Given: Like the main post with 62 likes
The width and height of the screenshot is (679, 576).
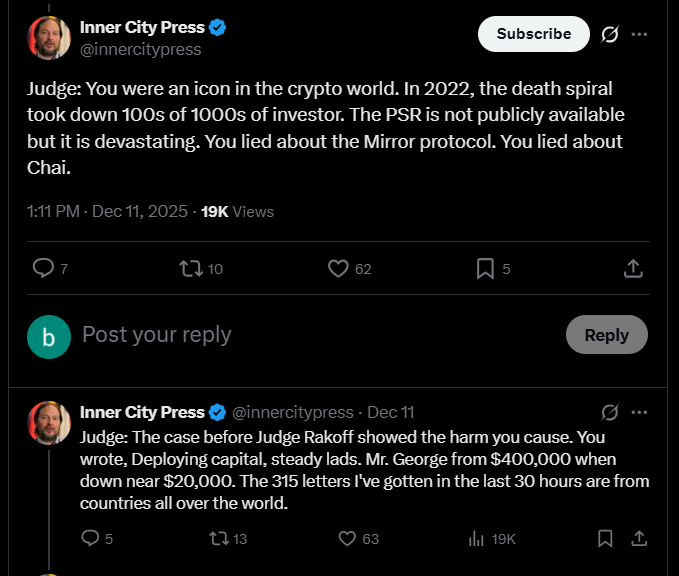Looking at the screenshot, I should [338, 268].
